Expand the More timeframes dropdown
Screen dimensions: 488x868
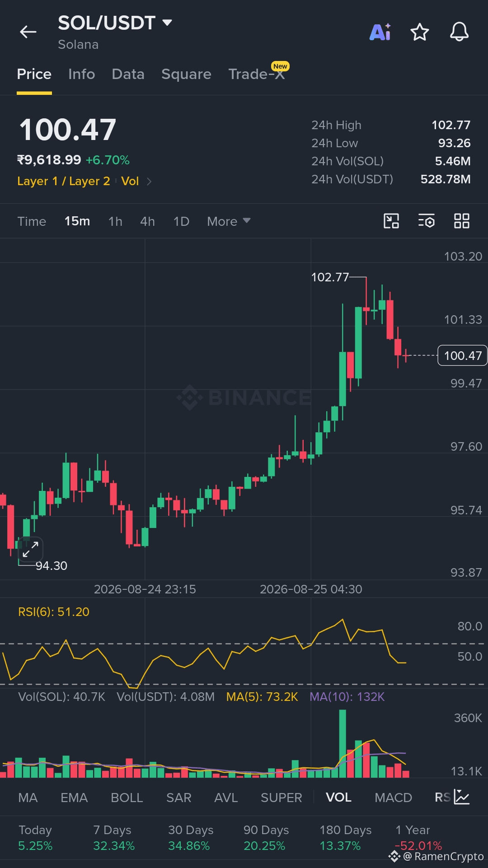(229, 221)
